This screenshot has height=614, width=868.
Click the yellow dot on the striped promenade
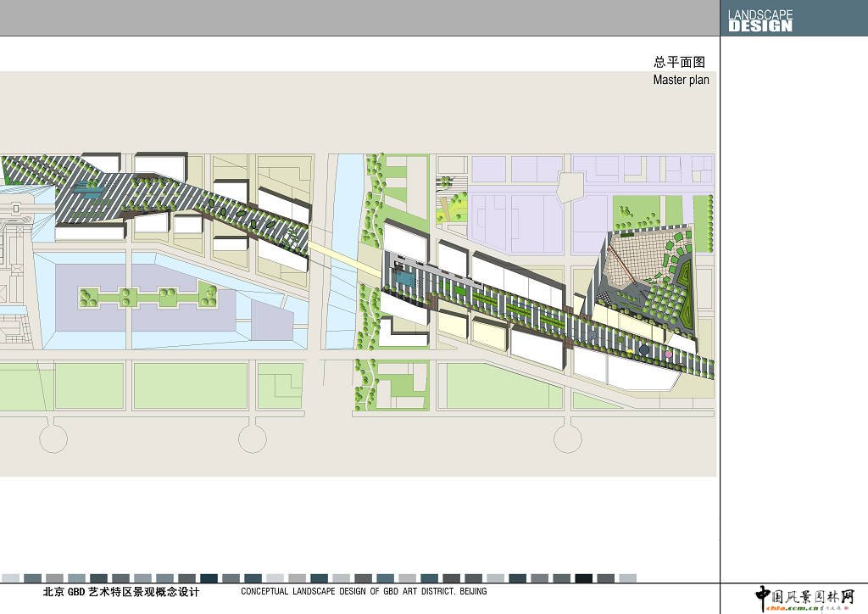630,351
